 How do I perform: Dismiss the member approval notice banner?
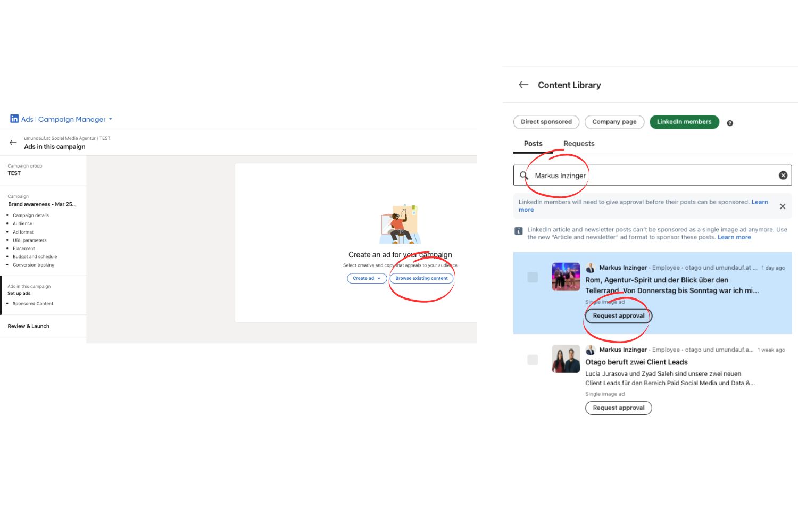[783, 206]
